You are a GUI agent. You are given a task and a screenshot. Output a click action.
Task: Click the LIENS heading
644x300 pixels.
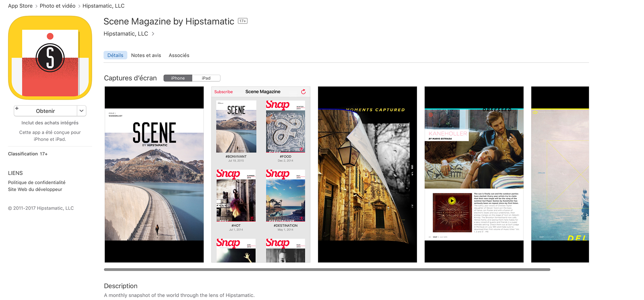15,173
